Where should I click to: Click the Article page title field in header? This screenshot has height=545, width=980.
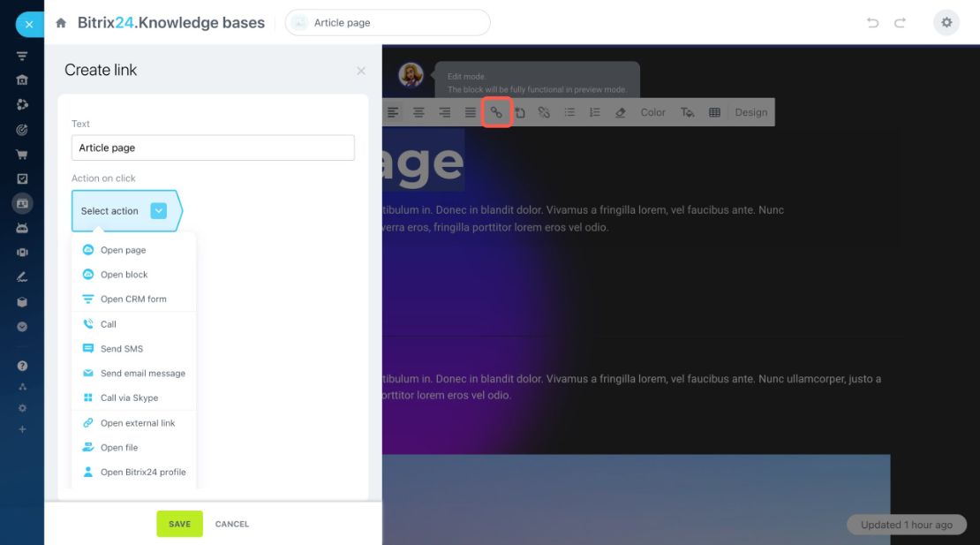tap(388, 22)
